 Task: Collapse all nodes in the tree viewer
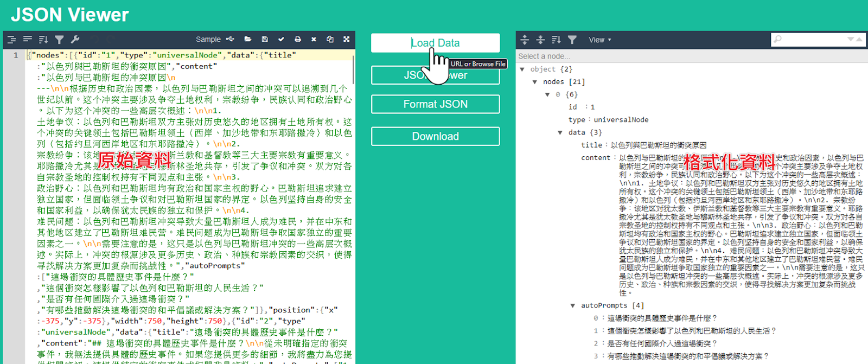540,40
